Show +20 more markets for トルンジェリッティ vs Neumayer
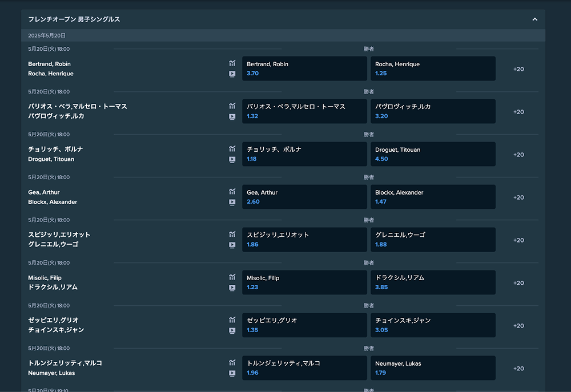Image resolution: width=571 pixels, height=392 pixels. [518, 369]
